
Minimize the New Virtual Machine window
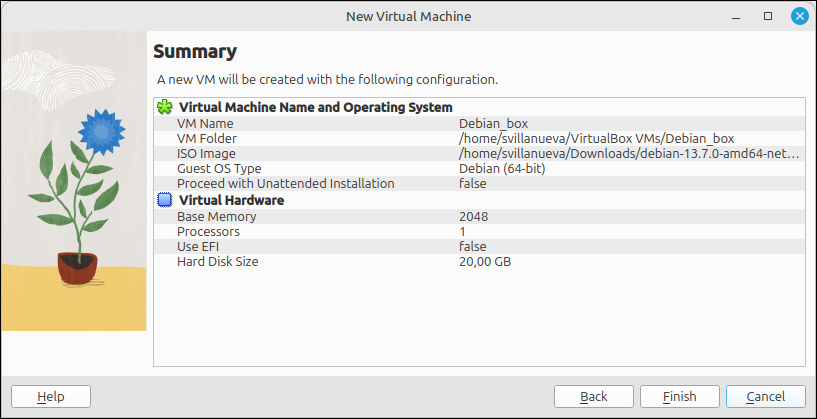pos(736,16)
